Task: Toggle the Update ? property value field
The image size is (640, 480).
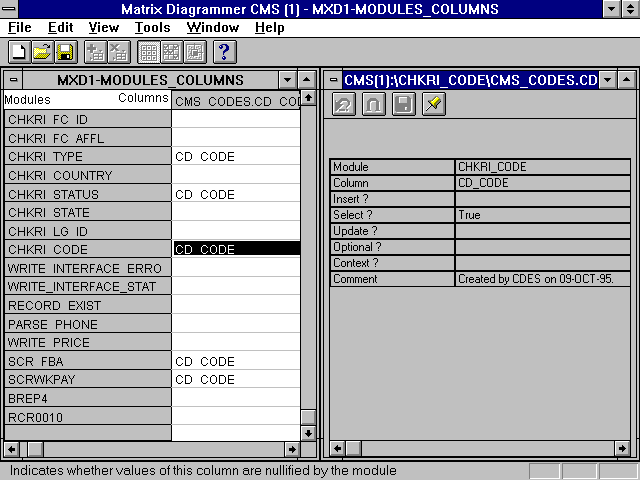Action: (x=542, y=231)
